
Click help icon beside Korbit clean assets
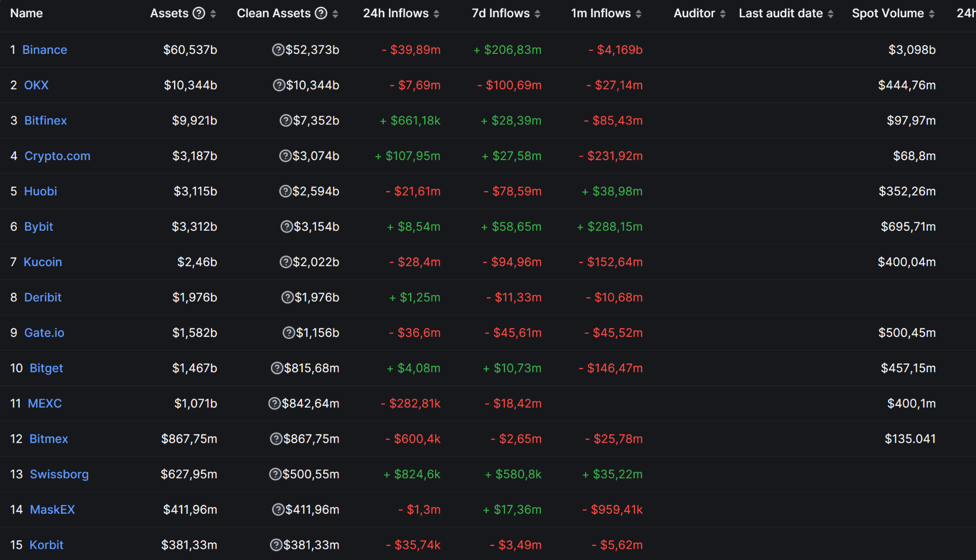[276, 545]
